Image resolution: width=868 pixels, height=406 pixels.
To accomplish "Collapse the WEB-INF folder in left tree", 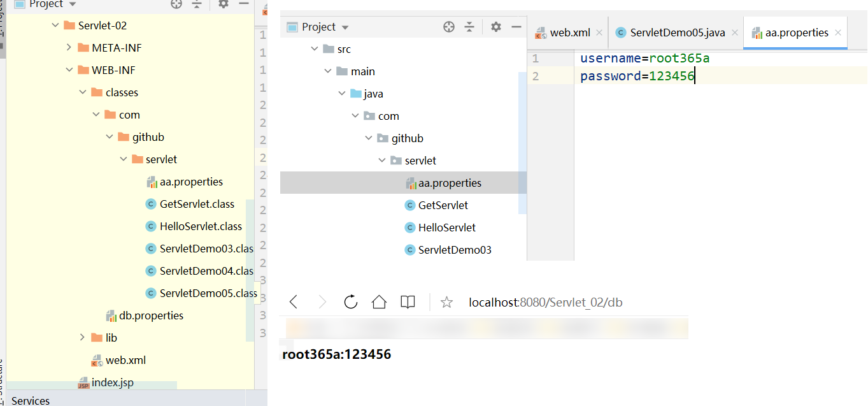I will (69, 70).
